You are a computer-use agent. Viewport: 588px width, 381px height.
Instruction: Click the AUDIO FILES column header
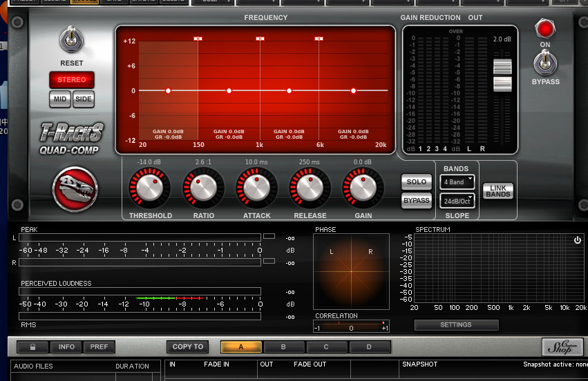pos(33,367)
